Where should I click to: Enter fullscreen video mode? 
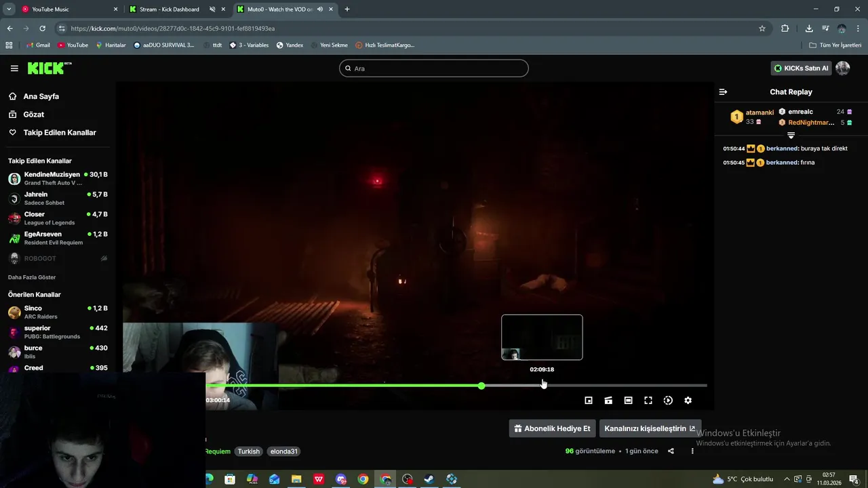tap(648, 401)
